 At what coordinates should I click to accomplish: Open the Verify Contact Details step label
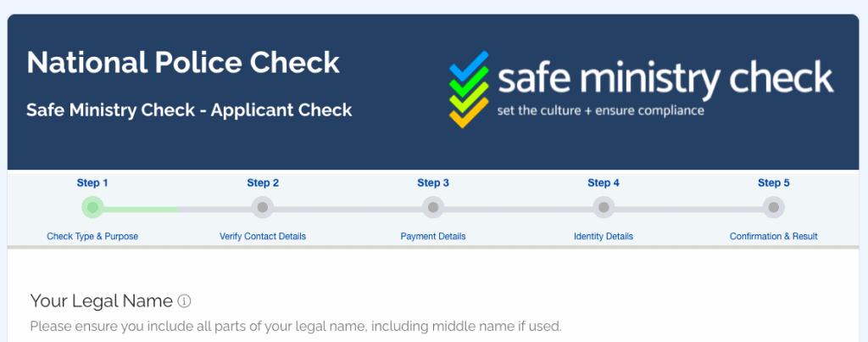point(263,236)
